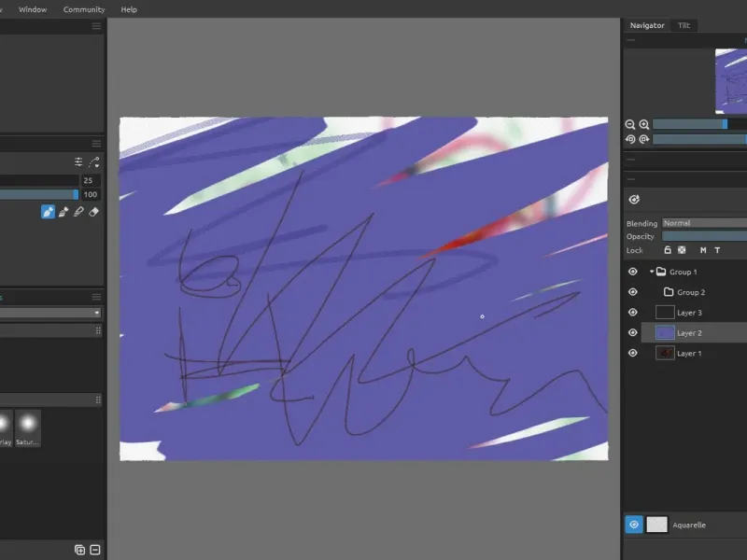Adjust the layer Opacity slider
This screenshot has width=747, height=560.
click(x=705, y=236)
